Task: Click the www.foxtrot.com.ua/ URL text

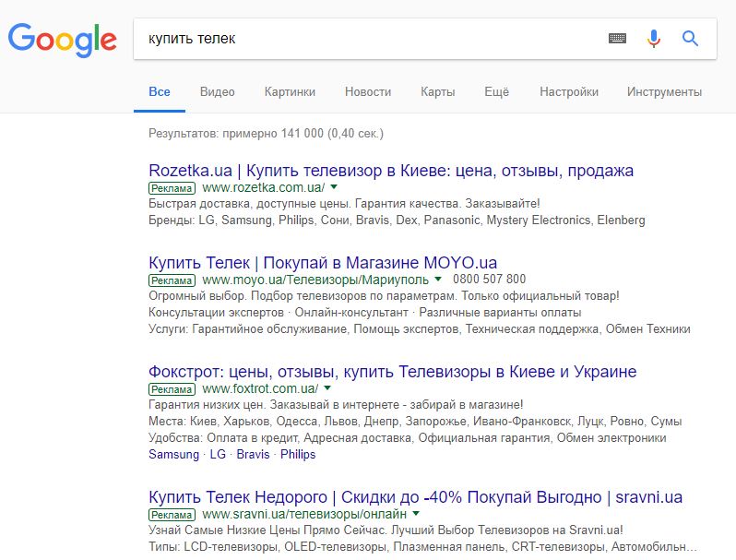Action: [x=260, y=388]
